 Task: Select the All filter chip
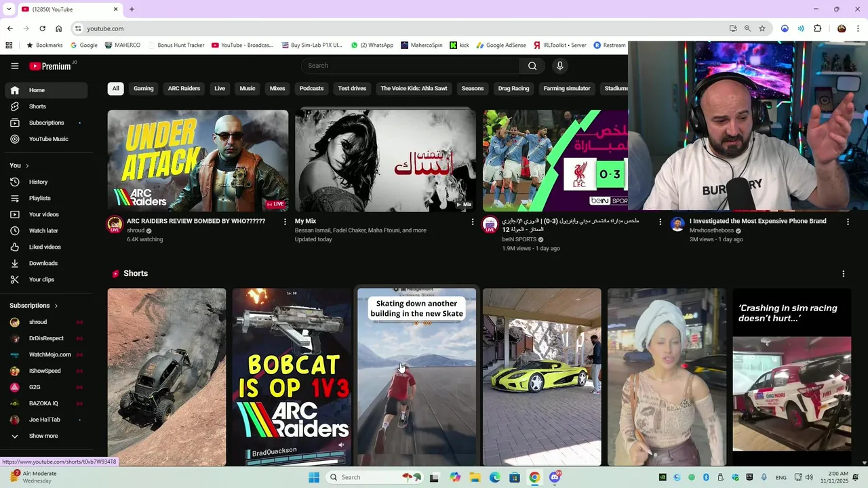coord(115,89)
